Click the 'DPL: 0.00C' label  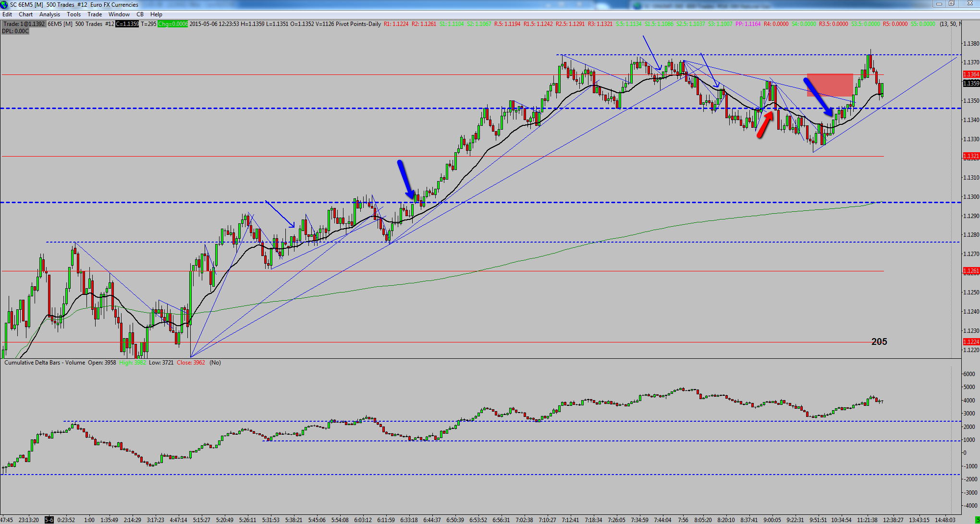tap(15, 31)
